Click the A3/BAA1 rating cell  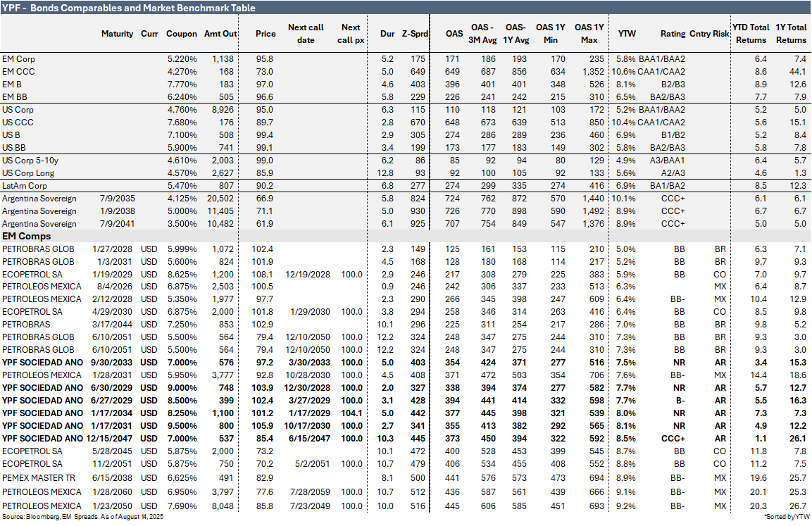tap(668, 161)
